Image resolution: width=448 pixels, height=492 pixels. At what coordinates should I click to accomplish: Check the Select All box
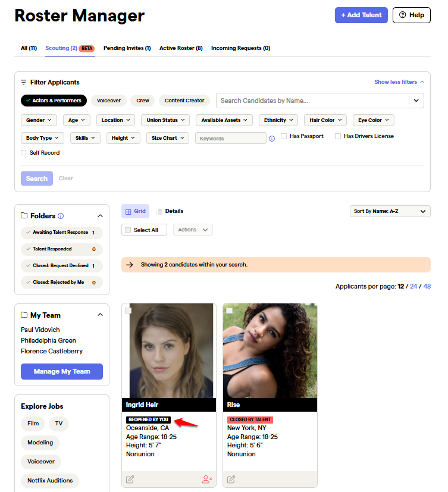tap(128, 230)
